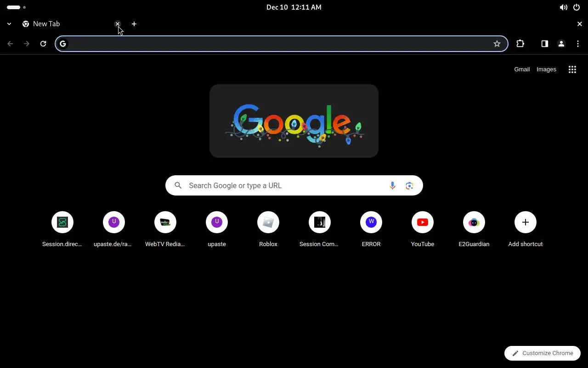Expand the tab search chevron
The image size is (588, 368).
(x=9, y=24)
